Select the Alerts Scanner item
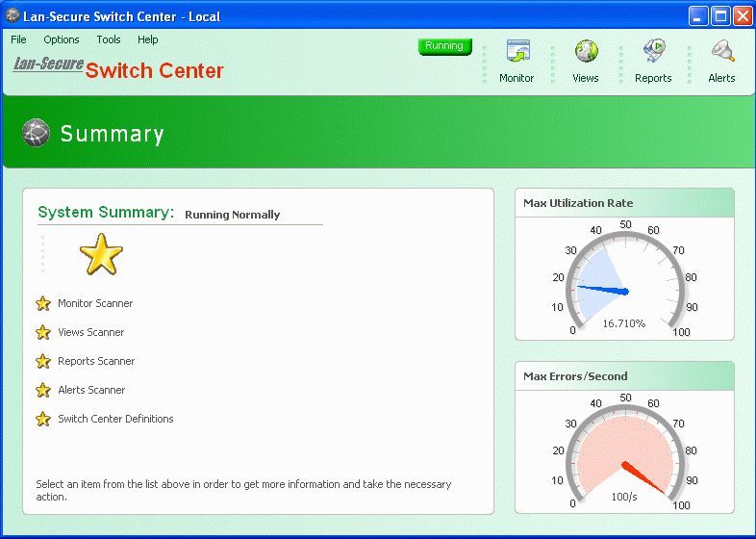 coord(91,390)
